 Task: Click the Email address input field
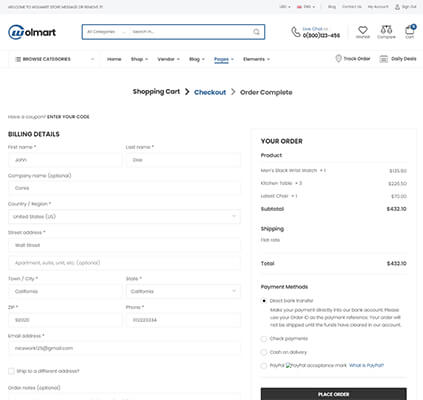[124, 348]
